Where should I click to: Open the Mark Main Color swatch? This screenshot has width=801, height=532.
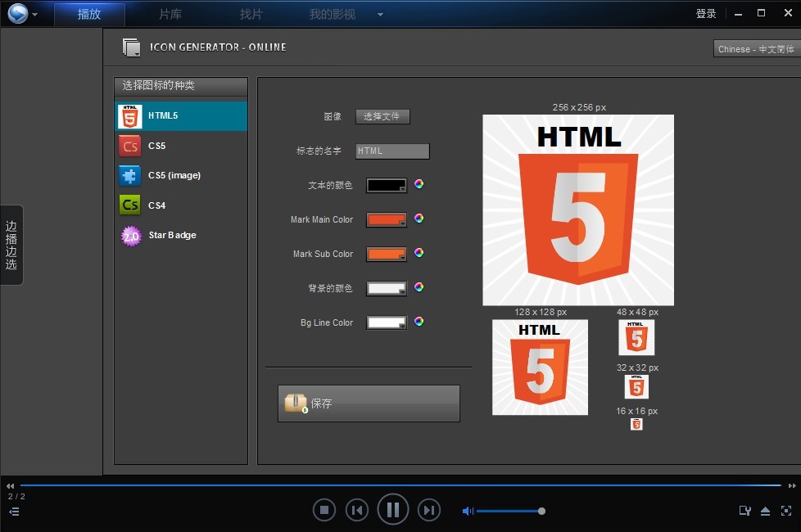point(387,219)
